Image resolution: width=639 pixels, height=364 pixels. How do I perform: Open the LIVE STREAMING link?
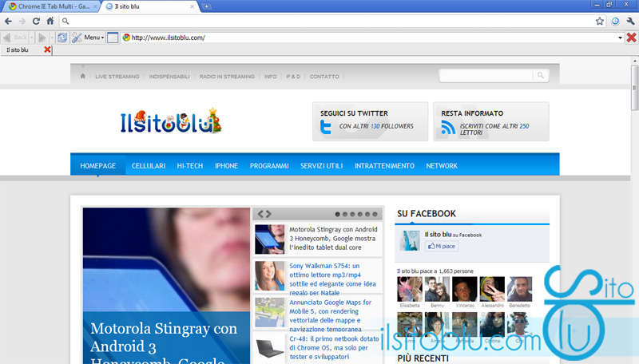[117, 77]
